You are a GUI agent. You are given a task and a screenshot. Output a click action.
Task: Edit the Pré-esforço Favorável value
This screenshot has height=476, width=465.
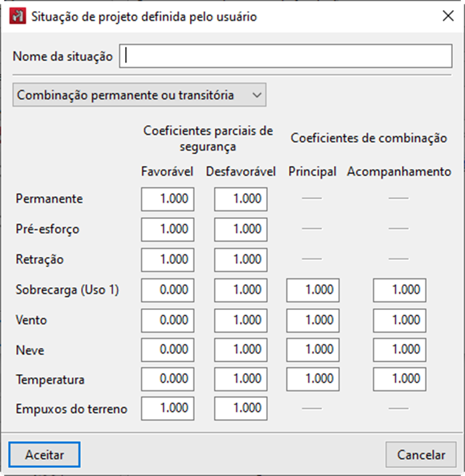point(167,230)
